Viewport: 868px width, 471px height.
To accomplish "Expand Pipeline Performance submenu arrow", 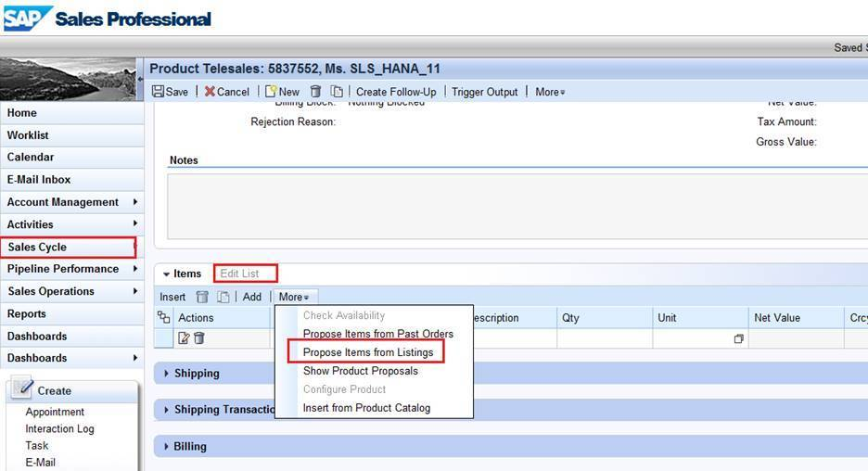I will 135,269.
